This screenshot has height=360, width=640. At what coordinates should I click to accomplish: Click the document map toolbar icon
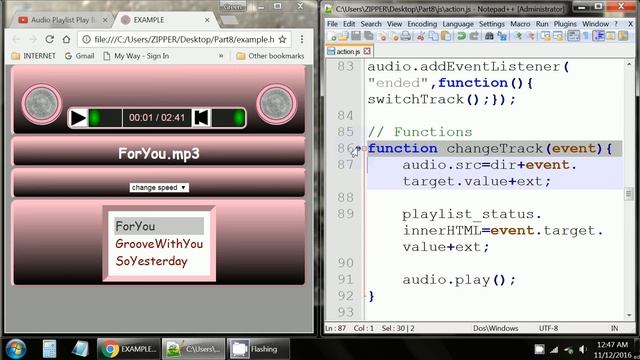[623, 36]
